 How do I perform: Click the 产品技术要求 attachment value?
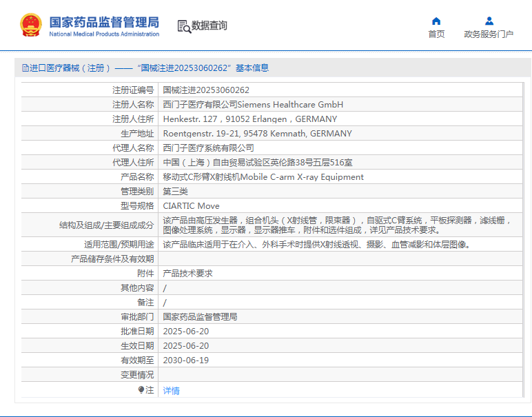pyautogui.click(x=187, y=274)
